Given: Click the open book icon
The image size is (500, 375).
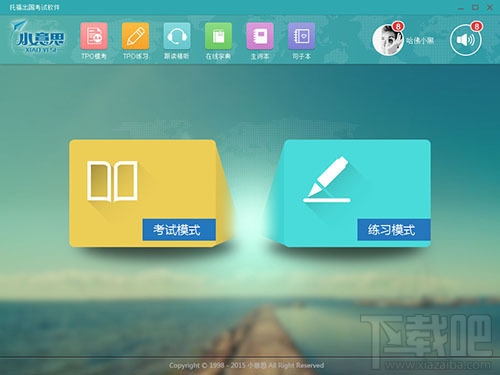Looking at the screenshot, I should tap(112, 182).
